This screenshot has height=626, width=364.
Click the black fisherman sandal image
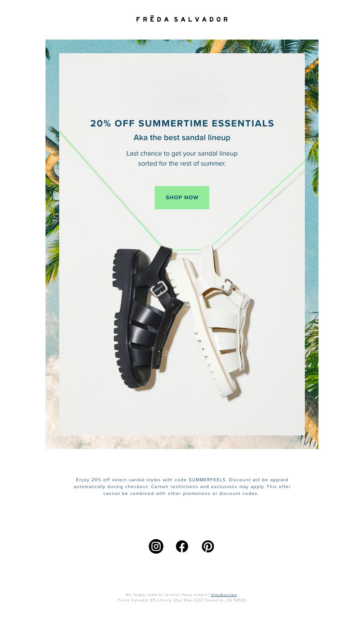[148, 317]
